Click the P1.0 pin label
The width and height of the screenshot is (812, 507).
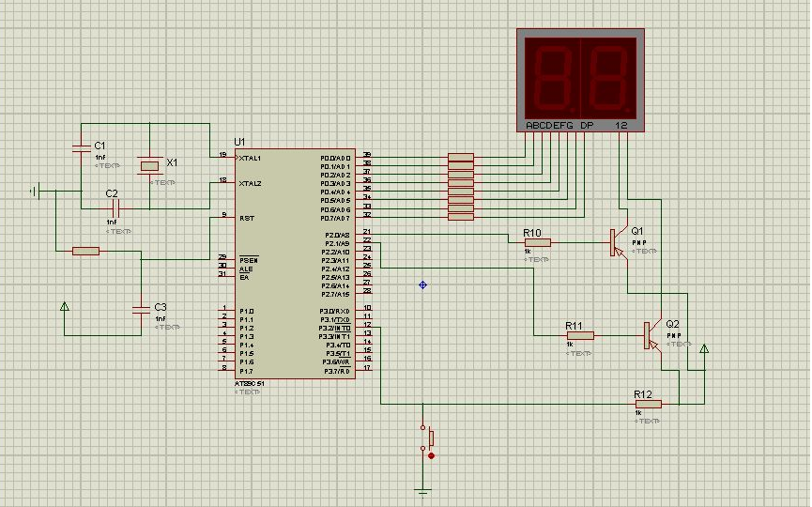[247, 312]
